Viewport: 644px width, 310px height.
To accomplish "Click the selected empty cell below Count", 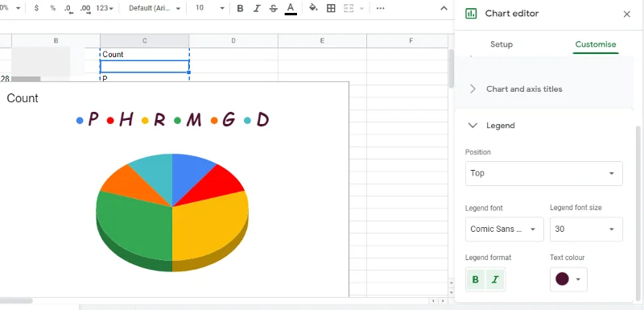I will point(145,67).
